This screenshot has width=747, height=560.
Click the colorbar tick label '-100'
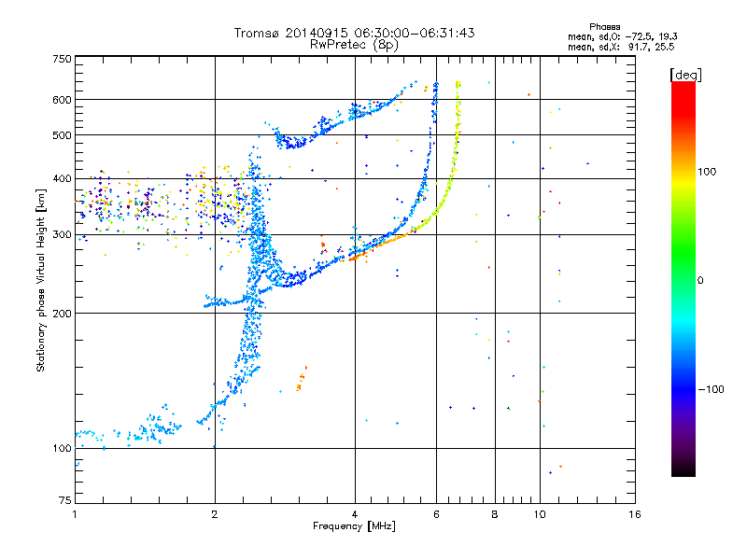pos(712,389)
